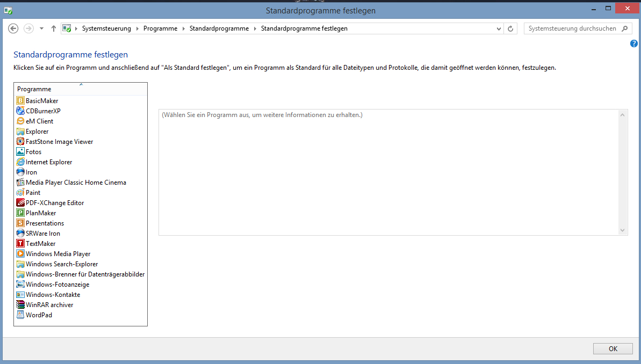Image resolution: width=641 pixels, height=364 pixels.
Task: Maximize the Standardprogramme festlegen window
Action: 608,9
